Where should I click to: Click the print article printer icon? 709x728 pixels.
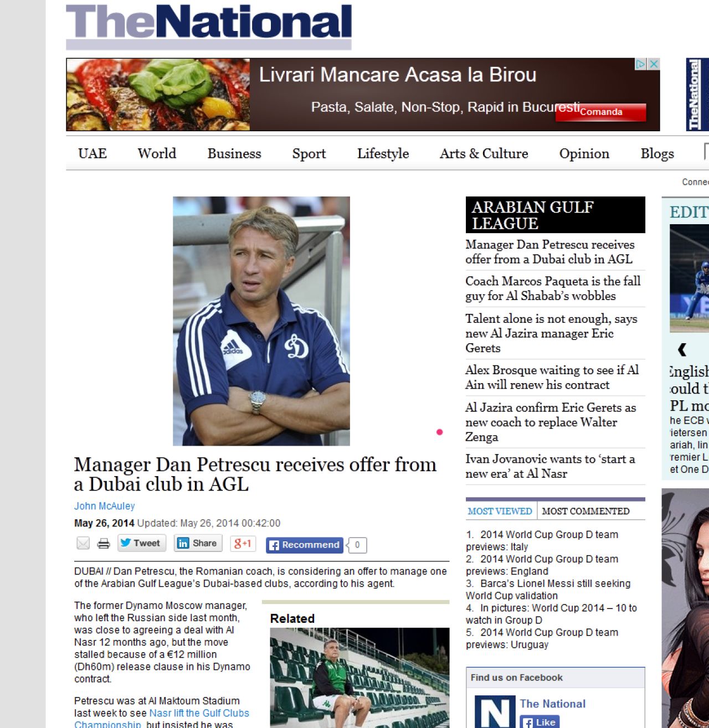point(104,544)
